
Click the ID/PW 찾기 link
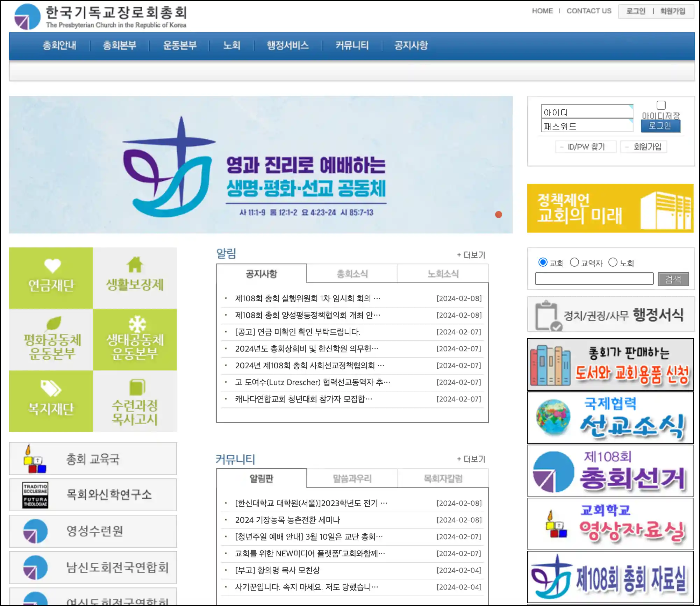586,147
